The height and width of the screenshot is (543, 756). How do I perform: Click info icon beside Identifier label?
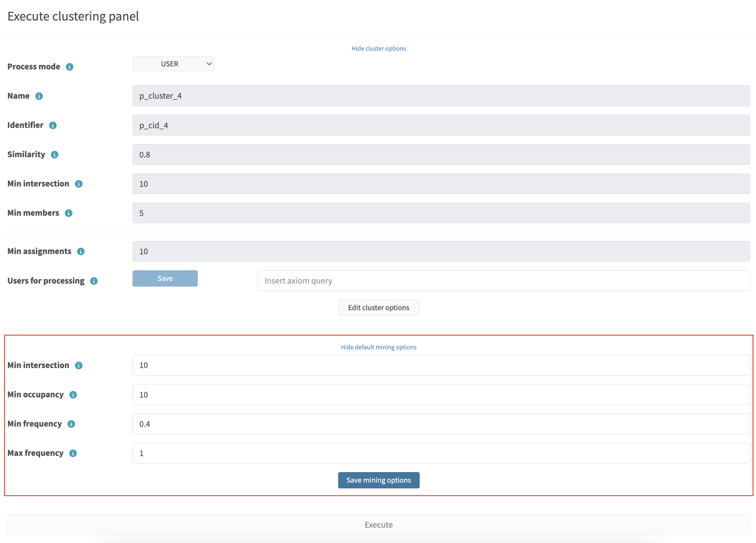click(53, 125)
